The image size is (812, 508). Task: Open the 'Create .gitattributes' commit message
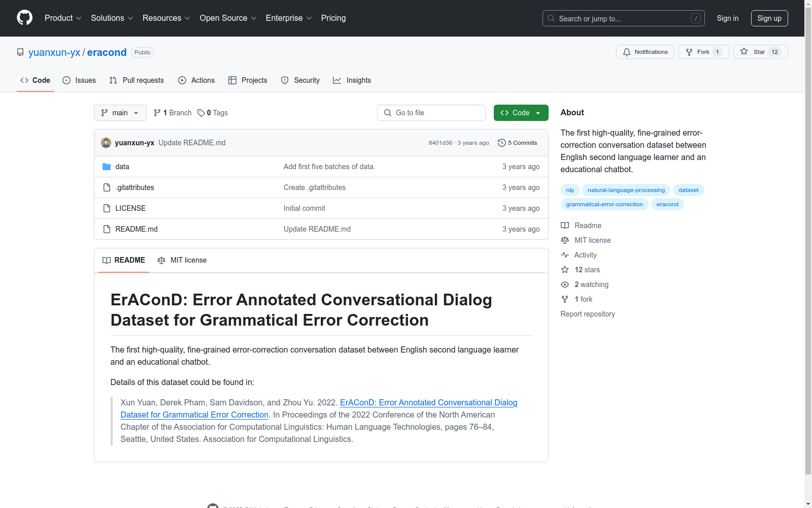[315, 187]
